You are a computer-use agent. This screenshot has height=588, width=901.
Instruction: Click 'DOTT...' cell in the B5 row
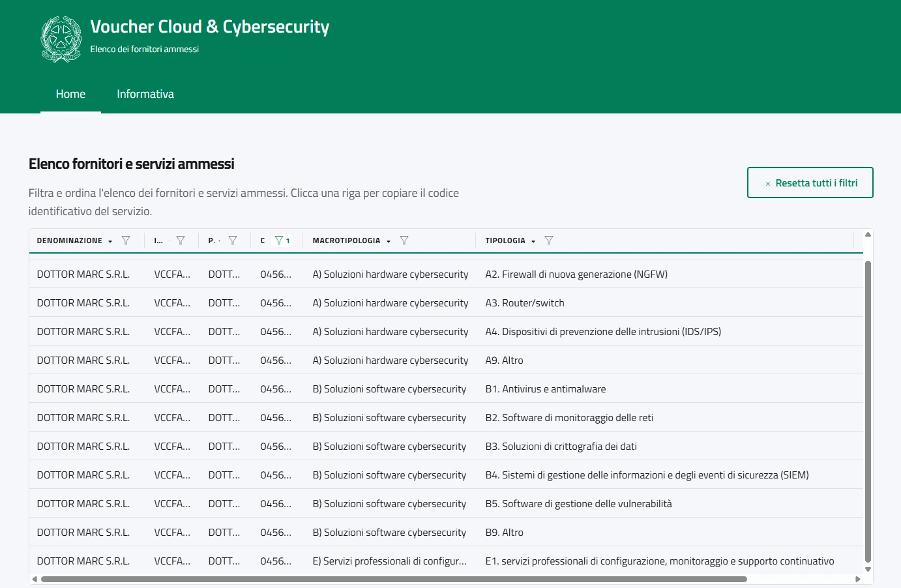pos(224,504)
